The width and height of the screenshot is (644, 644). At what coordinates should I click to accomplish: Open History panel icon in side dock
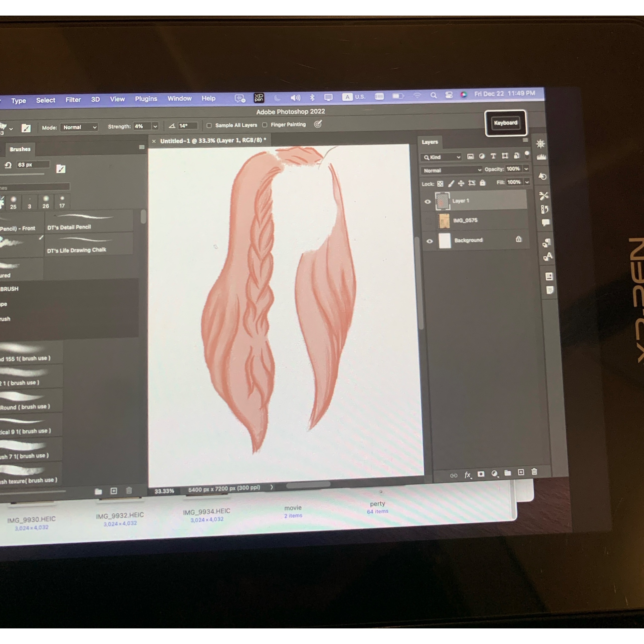542,176
